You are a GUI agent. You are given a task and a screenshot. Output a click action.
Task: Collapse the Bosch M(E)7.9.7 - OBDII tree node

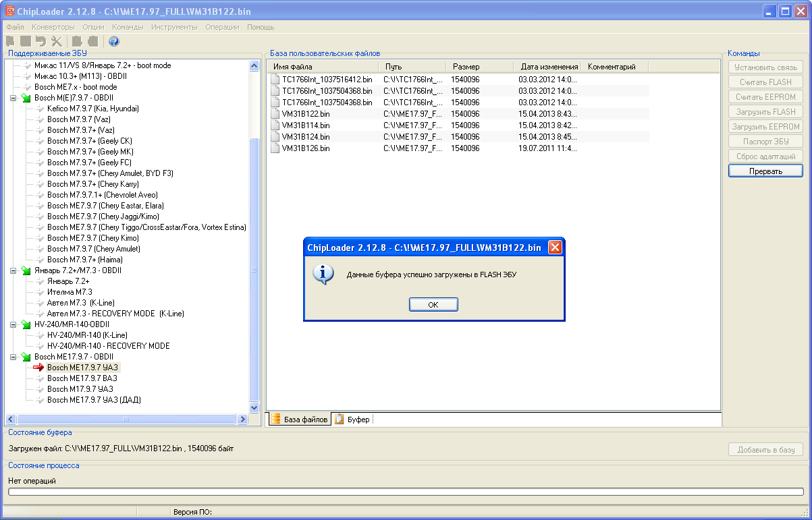[x=13, y=98]
